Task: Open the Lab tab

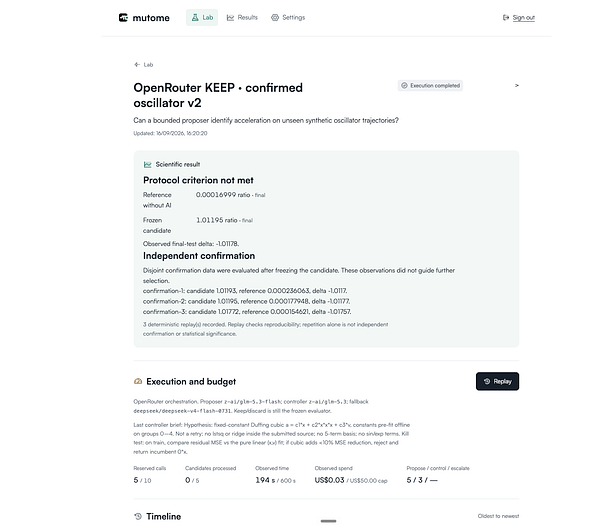Action: pos(202,18)
